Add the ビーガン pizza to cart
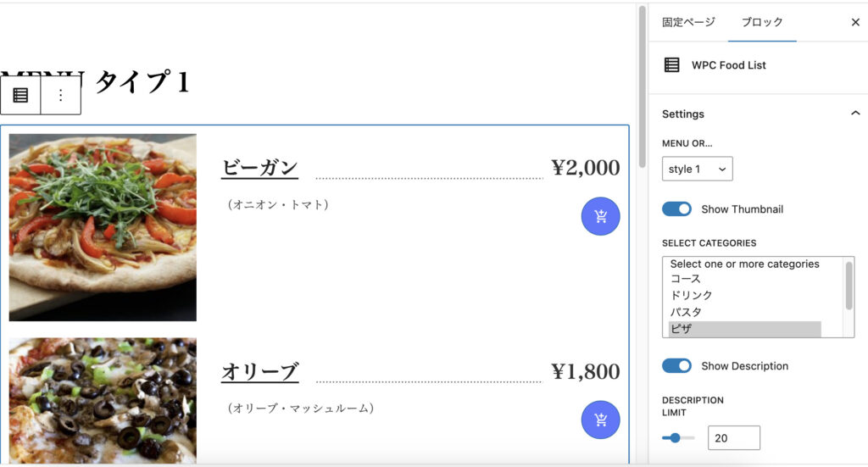Image resolution: width=868 pixels, height=467 pixels. point(600,216)
